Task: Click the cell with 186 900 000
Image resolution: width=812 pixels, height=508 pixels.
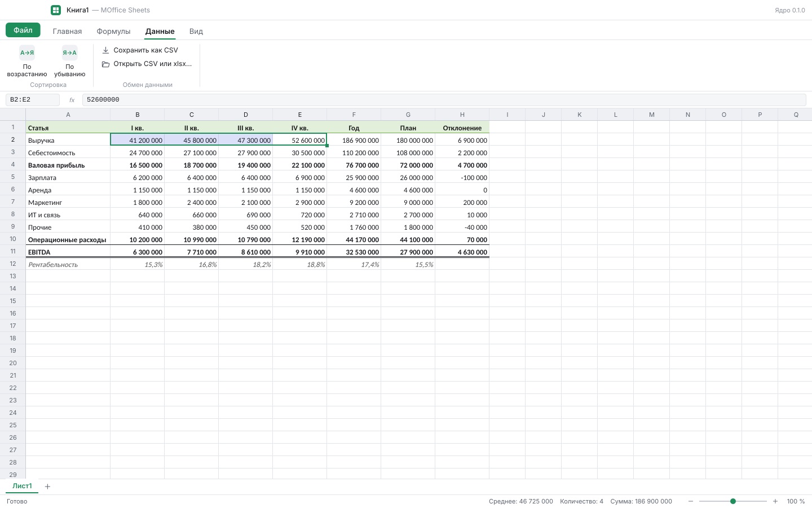Action: (x=354, y=140)
